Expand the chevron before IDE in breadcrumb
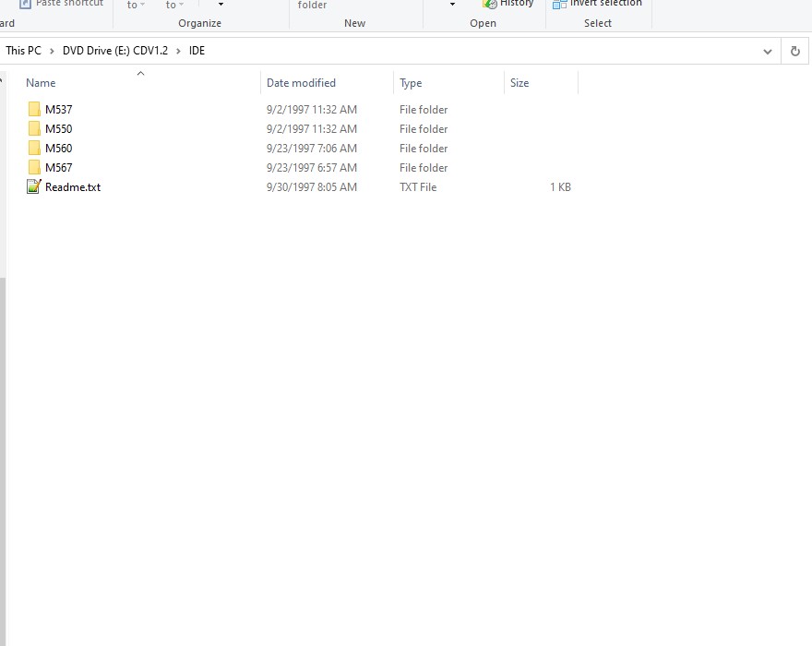Viewport: 812px width, 646px height. click(178, 51)
